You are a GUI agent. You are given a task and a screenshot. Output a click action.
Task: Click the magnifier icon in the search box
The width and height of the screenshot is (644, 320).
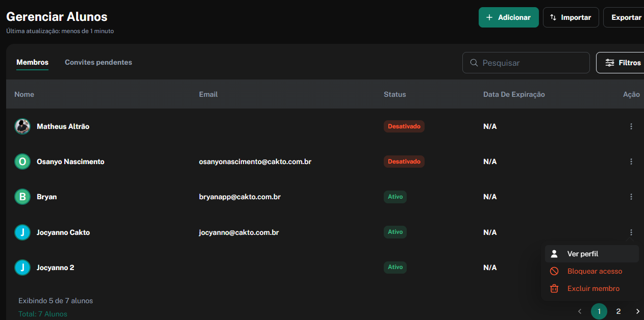click(474, 63)
